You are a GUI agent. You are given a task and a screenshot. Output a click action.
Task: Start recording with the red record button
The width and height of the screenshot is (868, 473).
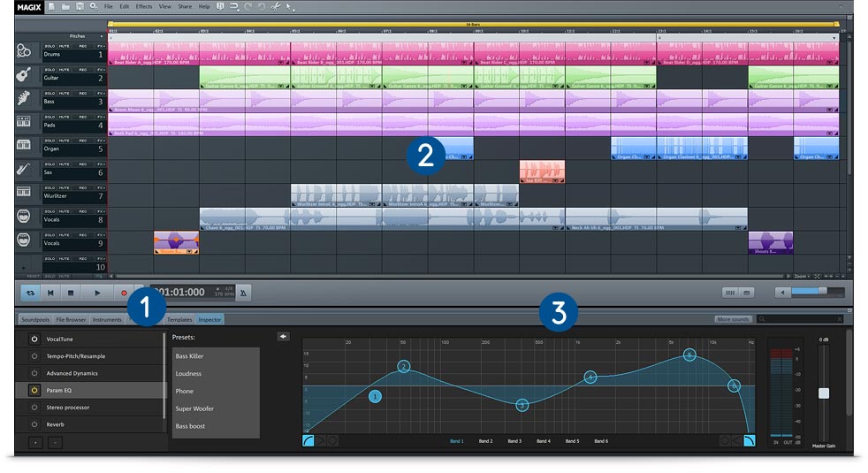point(124,293)
